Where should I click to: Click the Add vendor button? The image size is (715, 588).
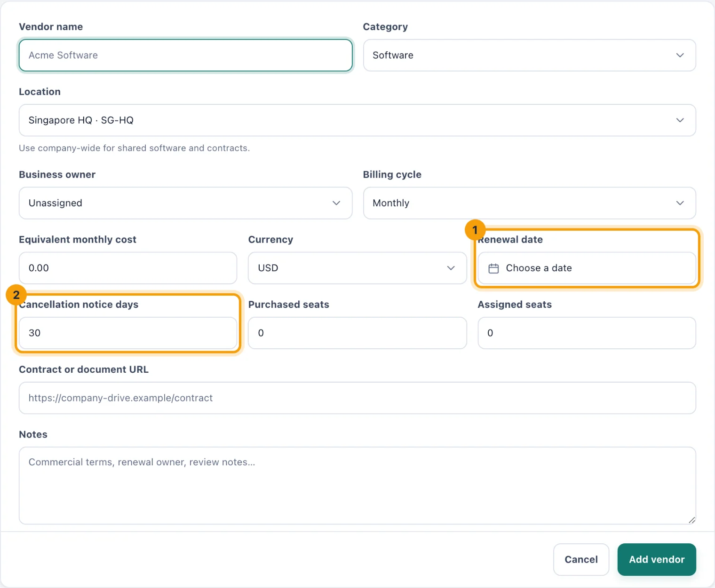(657, 559)
